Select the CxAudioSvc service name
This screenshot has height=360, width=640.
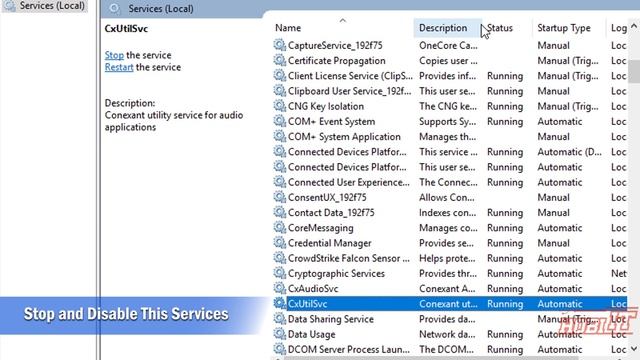coord(313,289)
